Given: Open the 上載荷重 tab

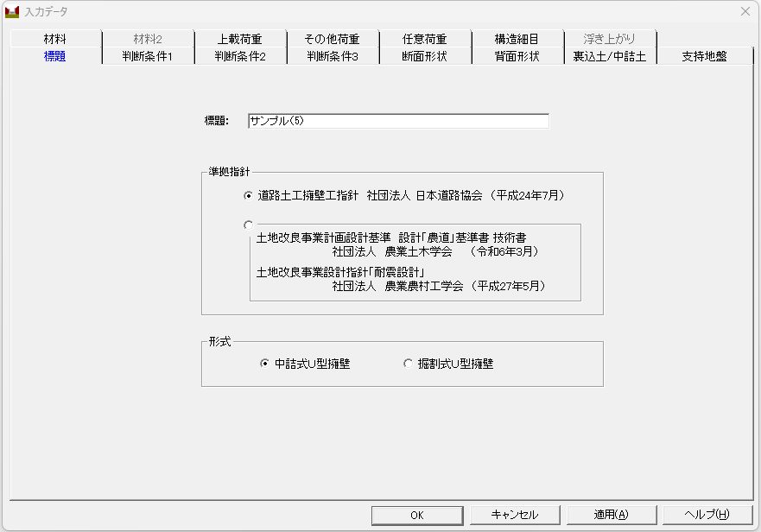Looking at the screenshot, I should pos(239,40).
